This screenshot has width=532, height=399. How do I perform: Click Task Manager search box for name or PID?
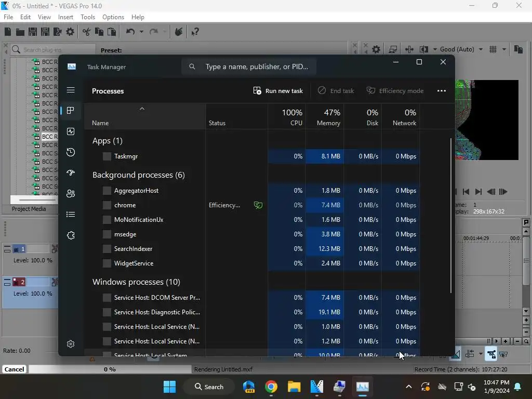pos(249,66)
